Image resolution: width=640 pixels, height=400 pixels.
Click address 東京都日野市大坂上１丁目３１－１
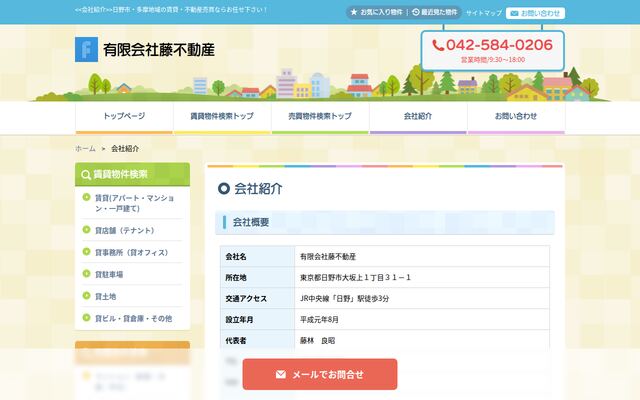coord(356,278)
